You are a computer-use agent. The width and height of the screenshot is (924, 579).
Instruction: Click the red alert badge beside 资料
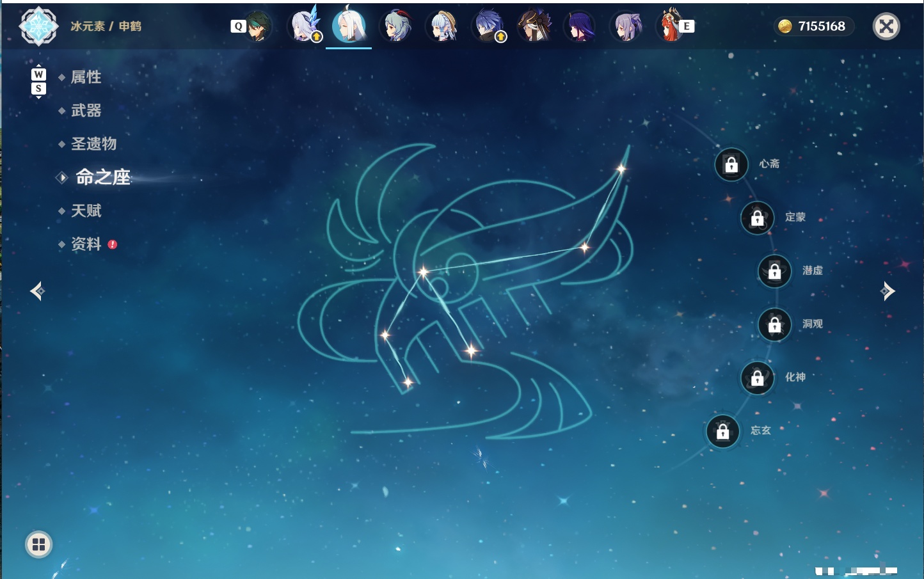point(113,244)
